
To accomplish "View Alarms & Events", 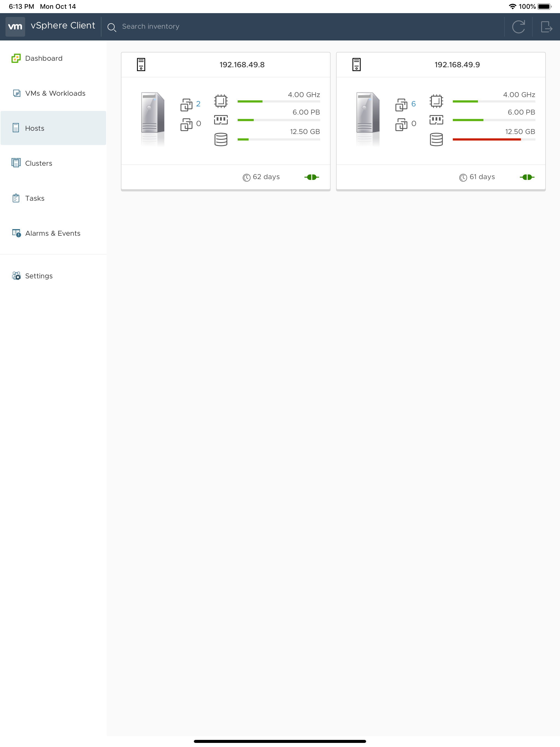I will [53, 233].
